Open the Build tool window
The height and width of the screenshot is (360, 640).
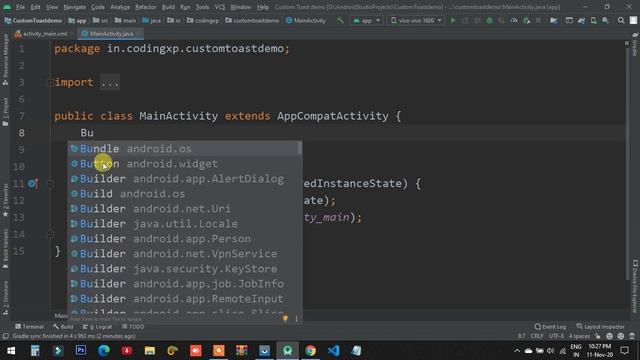pyautogui.click(x=63, y=327)
